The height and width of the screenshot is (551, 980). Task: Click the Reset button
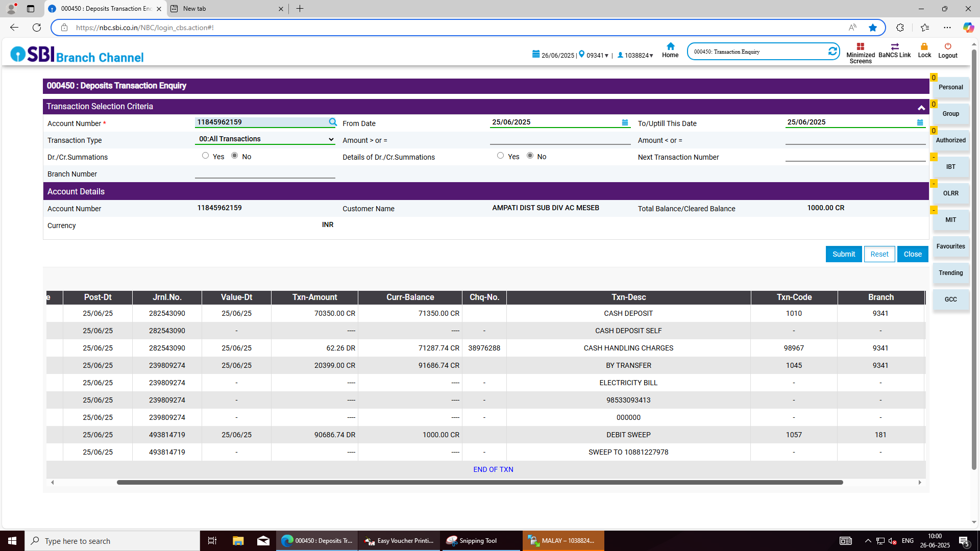tap(879, 254)
